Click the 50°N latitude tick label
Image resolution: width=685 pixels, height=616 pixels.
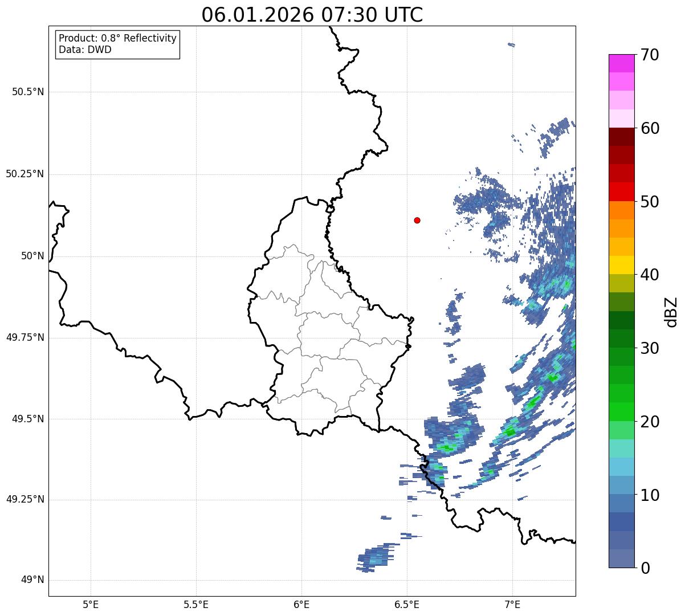coord(32,256)
